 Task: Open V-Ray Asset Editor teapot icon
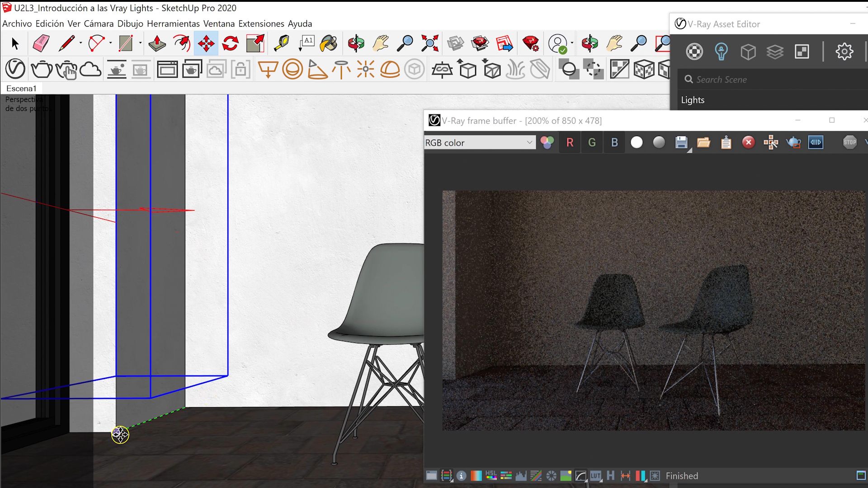pos(42,69)
